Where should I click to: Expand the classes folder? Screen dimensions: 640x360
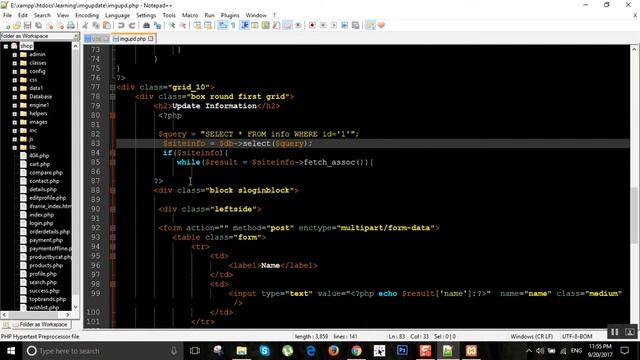click(14, 63)
